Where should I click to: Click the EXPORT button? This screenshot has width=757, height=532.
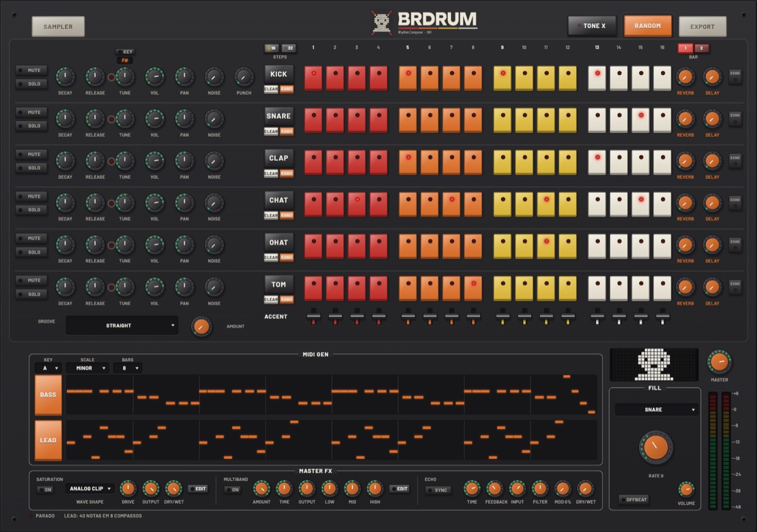702,26
